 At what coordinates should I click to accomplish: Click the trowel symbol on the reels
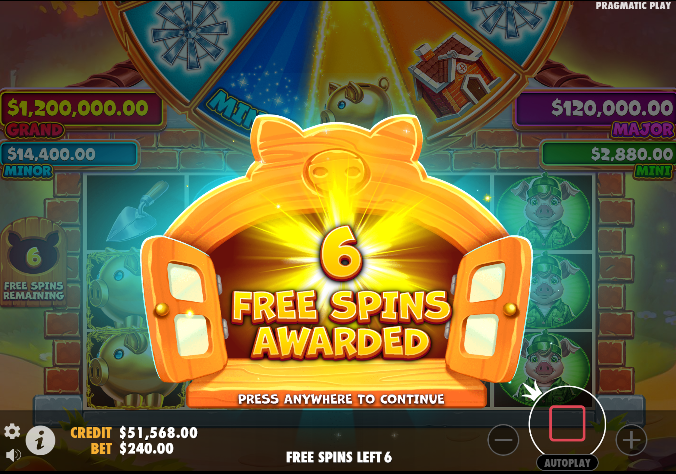point(135,211)
